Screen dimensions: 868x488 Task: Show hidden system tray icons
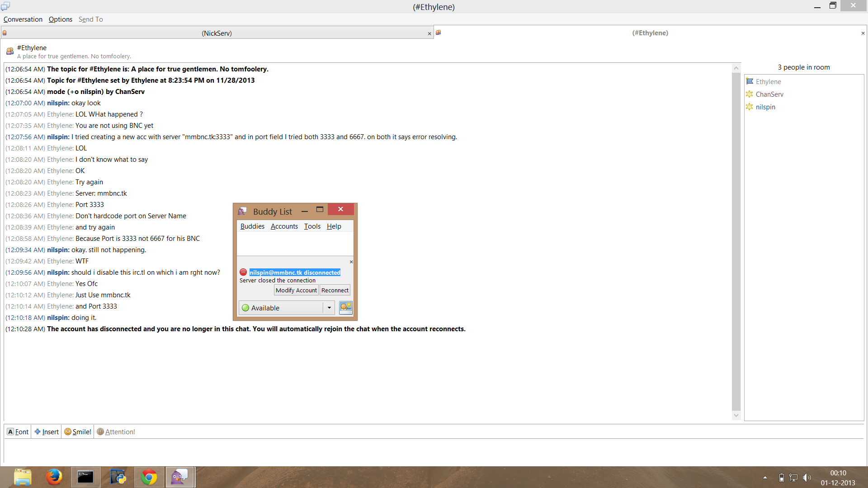(765, 478)
